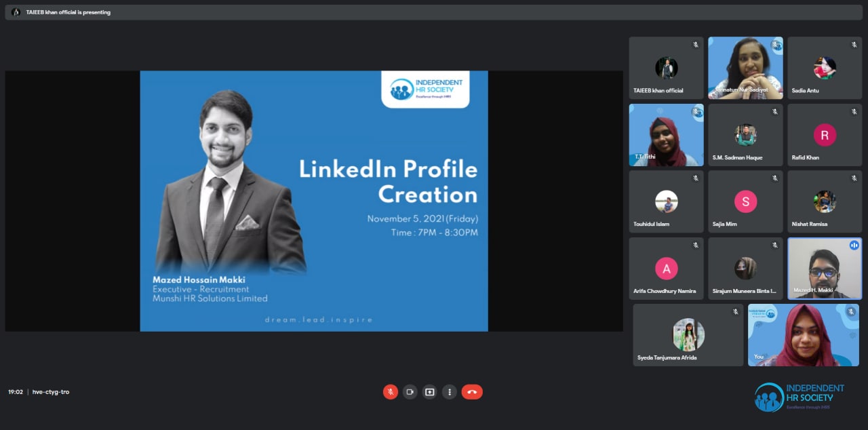Select Sirajum Muneera Binta participant tile
The width and height of the screenshot is (868, 430).
coord(746,269)
